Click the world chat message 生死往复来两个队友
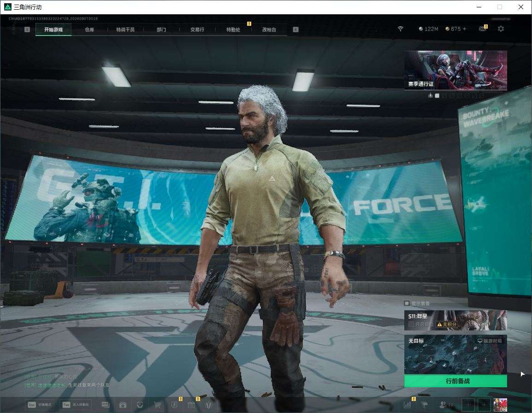This screenshot has width=532, height=413. 89,385
